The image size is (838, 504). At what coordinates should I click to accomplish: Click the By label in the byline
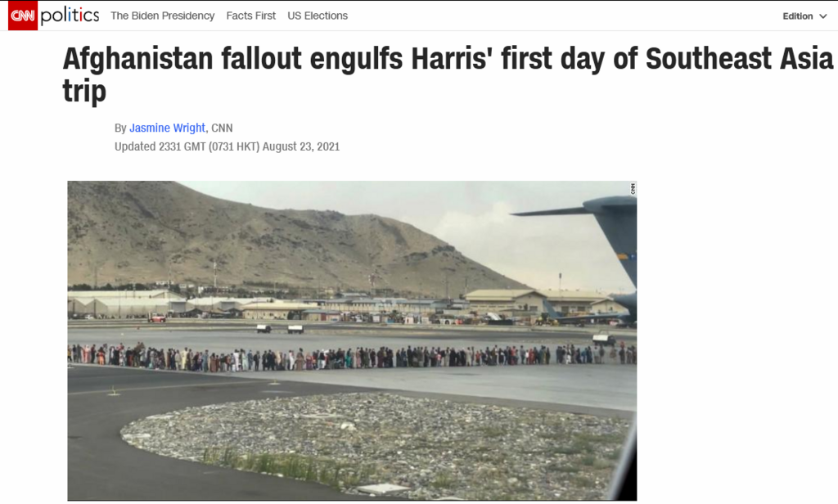pos(120,128)
